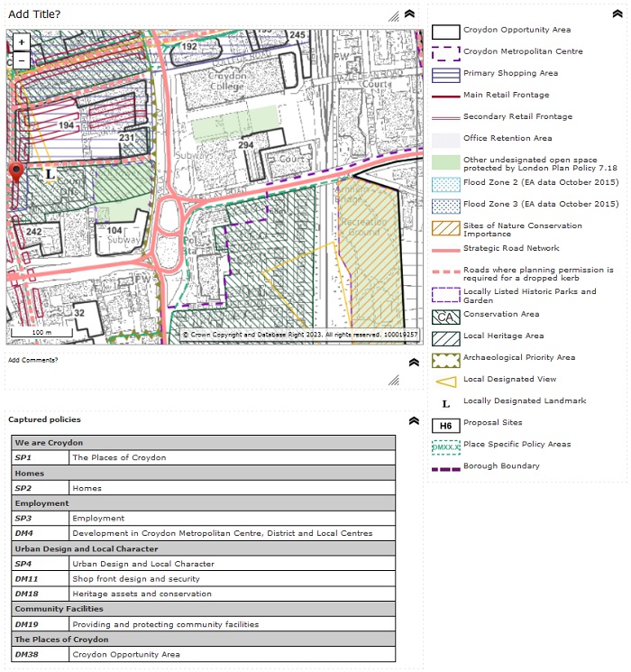Select the DM19 policy code
631x672 pixels.
26,624
